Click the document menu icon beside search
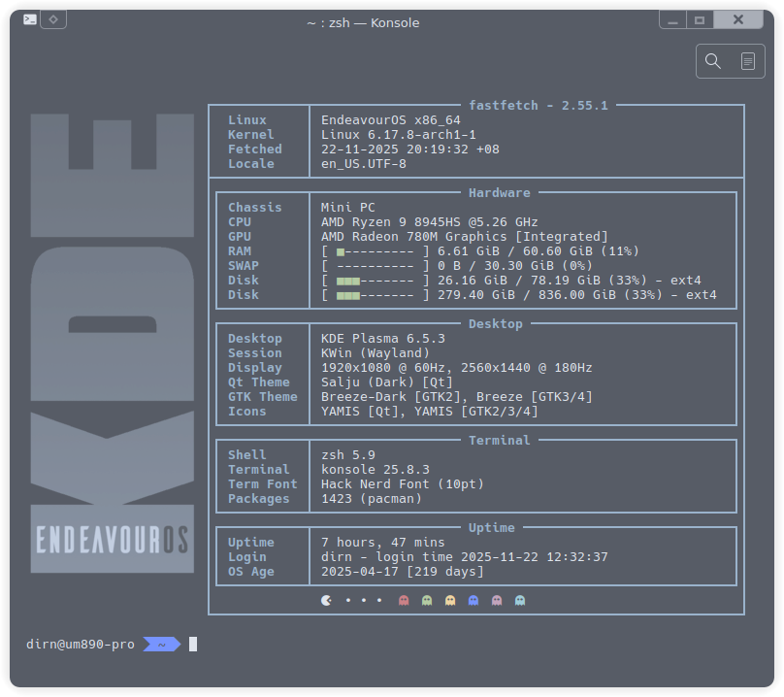784x697 pixels. (747, 61)
